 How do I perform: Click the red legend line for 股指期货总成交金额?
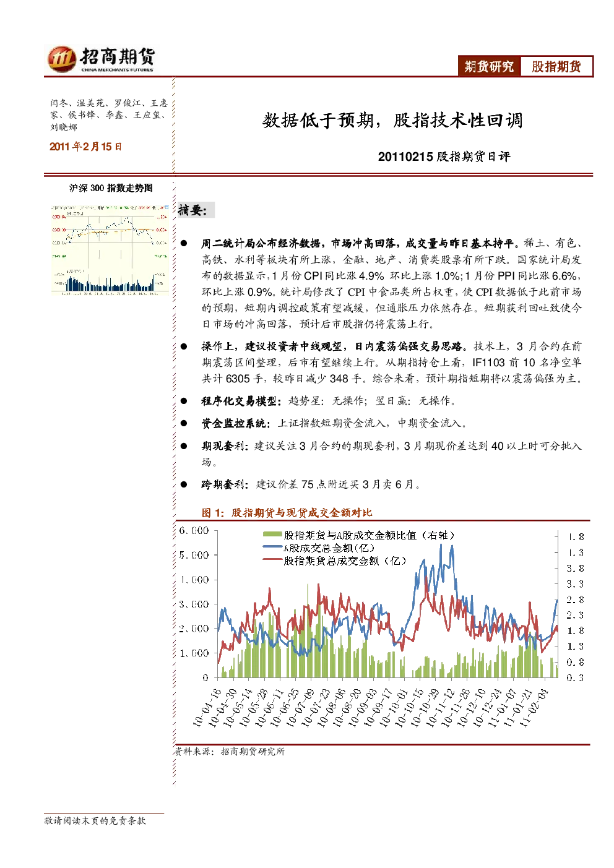(272, 561)
